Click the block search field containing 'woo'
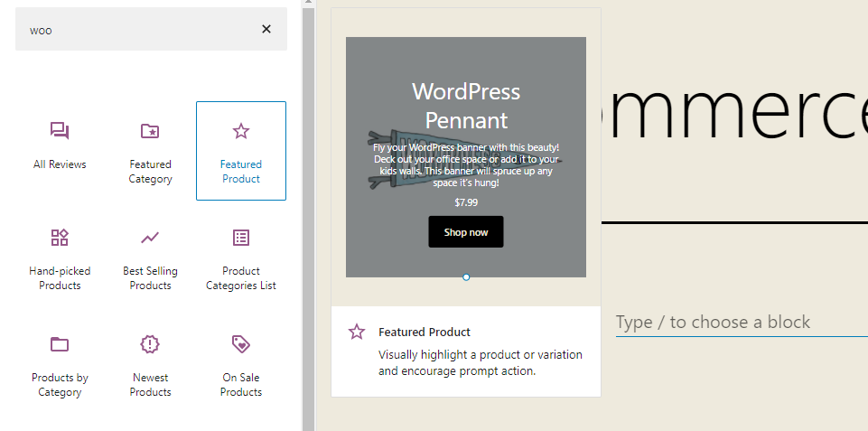The image size is (868, 431). (135, 29)
